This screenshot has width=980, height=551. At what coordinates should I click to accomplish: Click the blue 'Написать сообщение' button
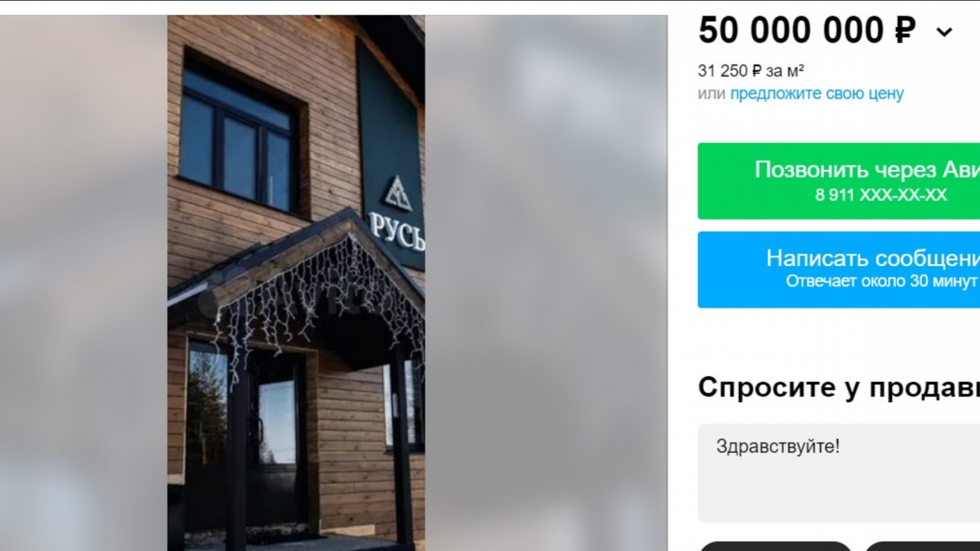[839, 269]
